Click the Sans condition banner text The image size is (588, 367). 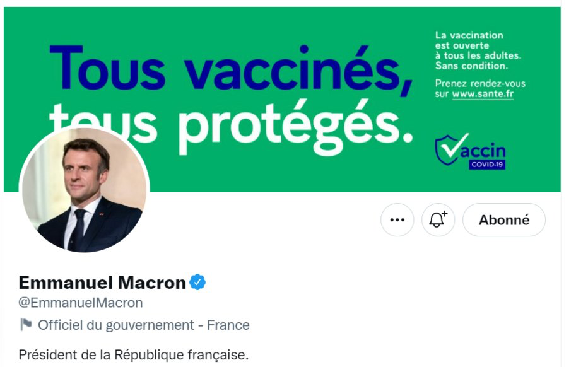click(471, 66)
